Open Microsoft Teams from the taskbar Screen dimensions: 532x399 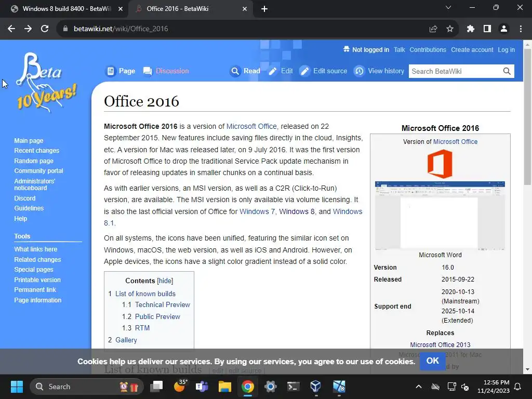(202, 387)
